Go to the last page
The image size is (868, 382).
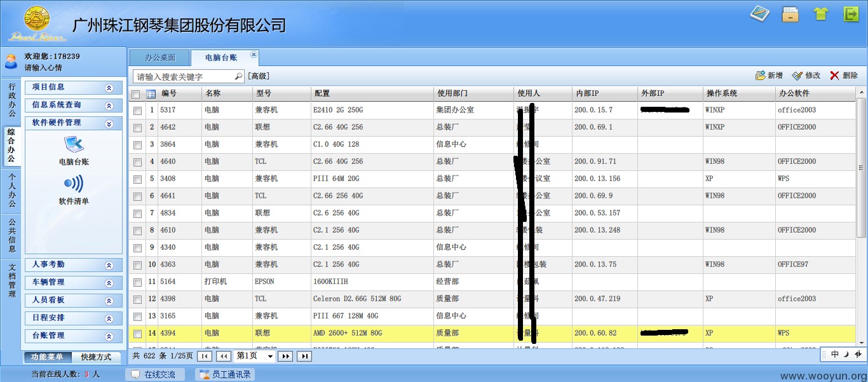click(305, 357)
